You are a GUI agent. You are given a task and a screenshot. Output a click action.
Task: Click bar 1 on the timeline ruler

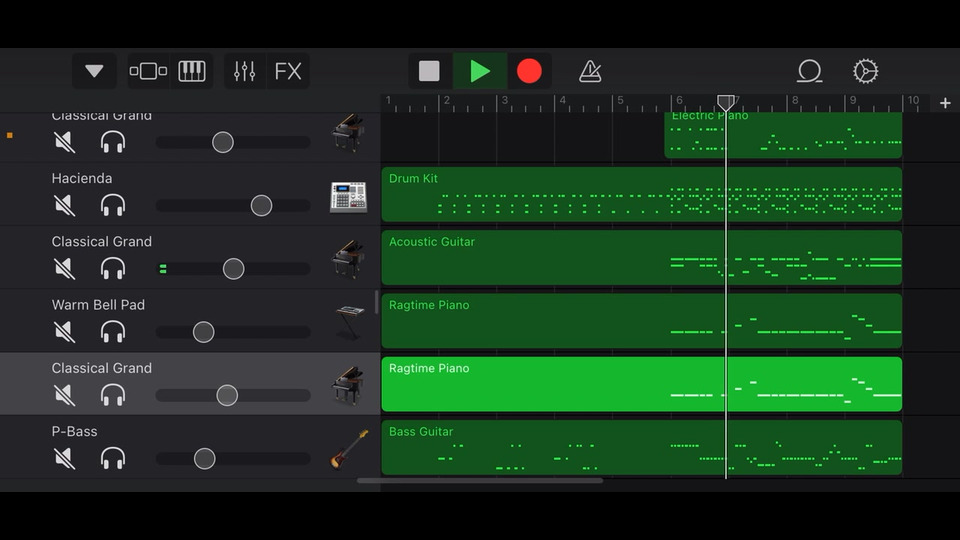(x=388, y=100)
